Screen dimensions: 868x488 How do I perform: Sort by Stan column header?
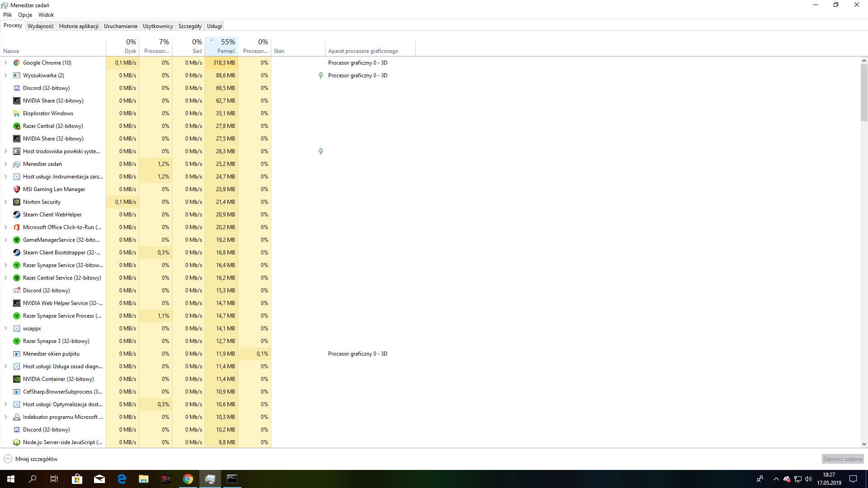click(298, 46)
